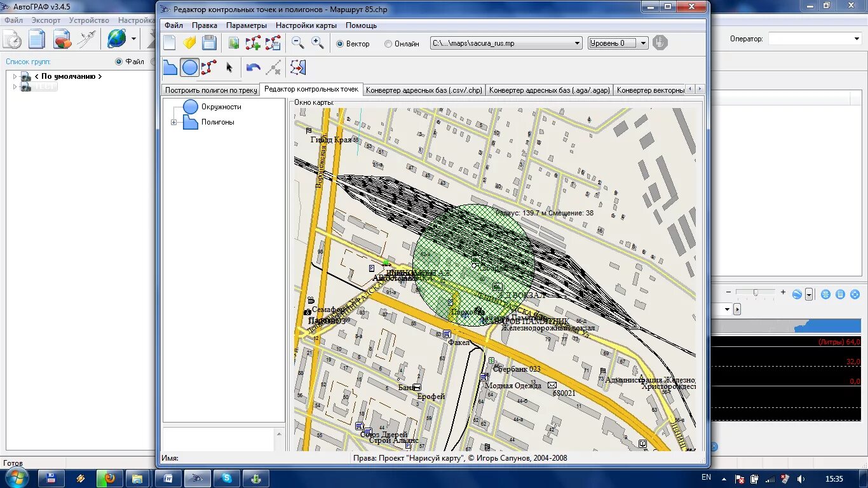Expand the Полигоны tree node

pos(173,122)
